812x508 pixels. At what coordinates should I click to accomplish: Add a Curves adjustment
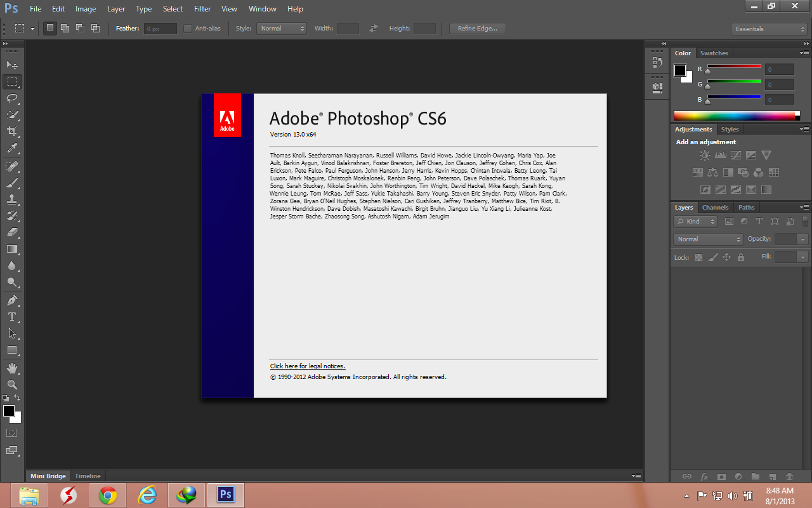(735, 156)
